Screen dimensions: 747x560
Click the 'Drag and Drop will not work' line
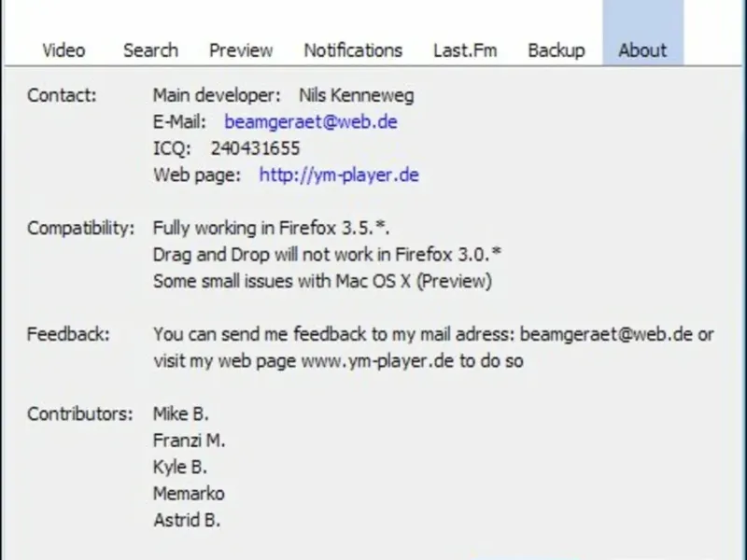pos(328,255)
